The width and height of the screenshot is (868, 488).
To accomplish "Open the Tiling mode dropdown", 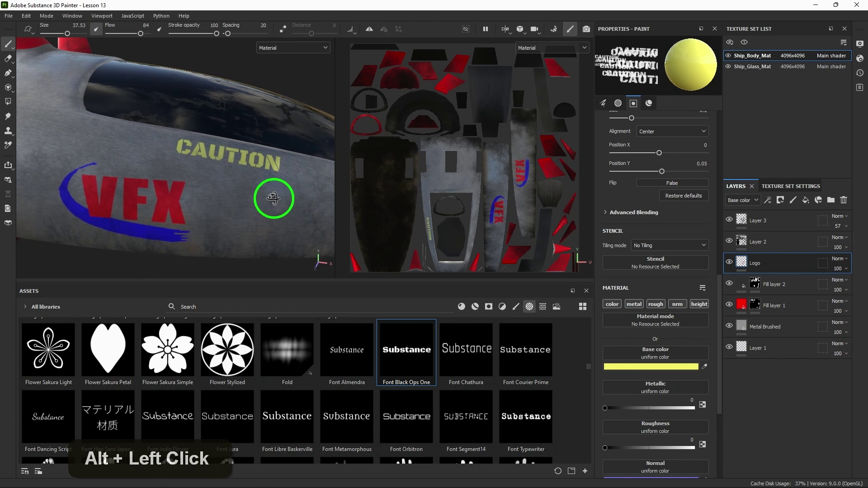I will pyautogui.click(x=670, y=245).
